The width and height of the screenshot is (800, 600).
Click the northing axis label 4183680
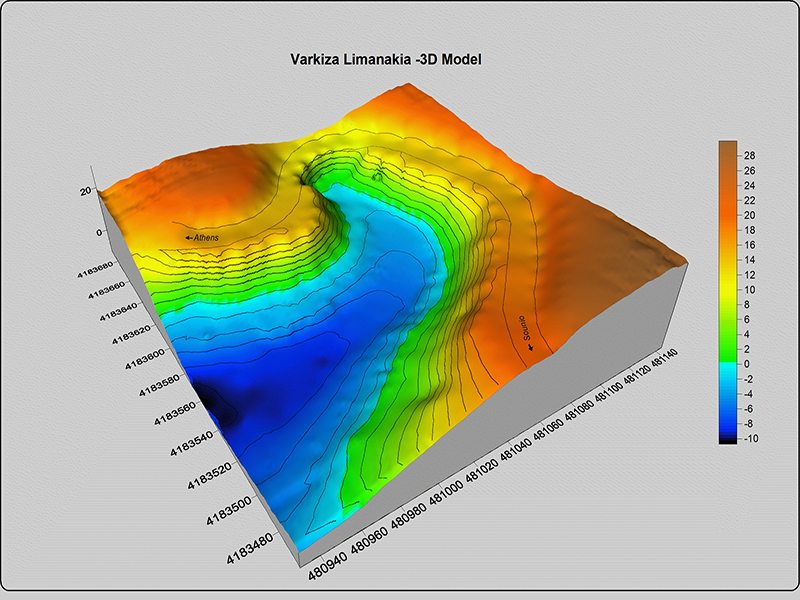coord(95,270)
